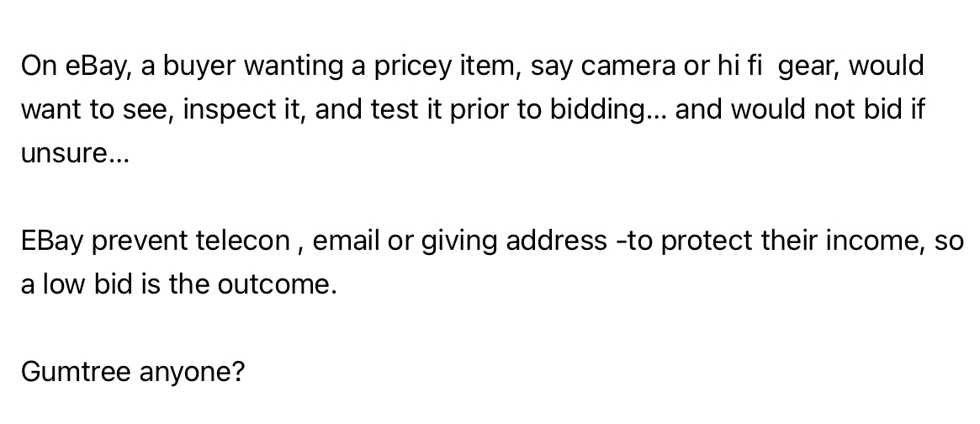Viewport: 980px width, 424px height.
Task: Click the word "address" in the paragraph
Action: (556, 241)
